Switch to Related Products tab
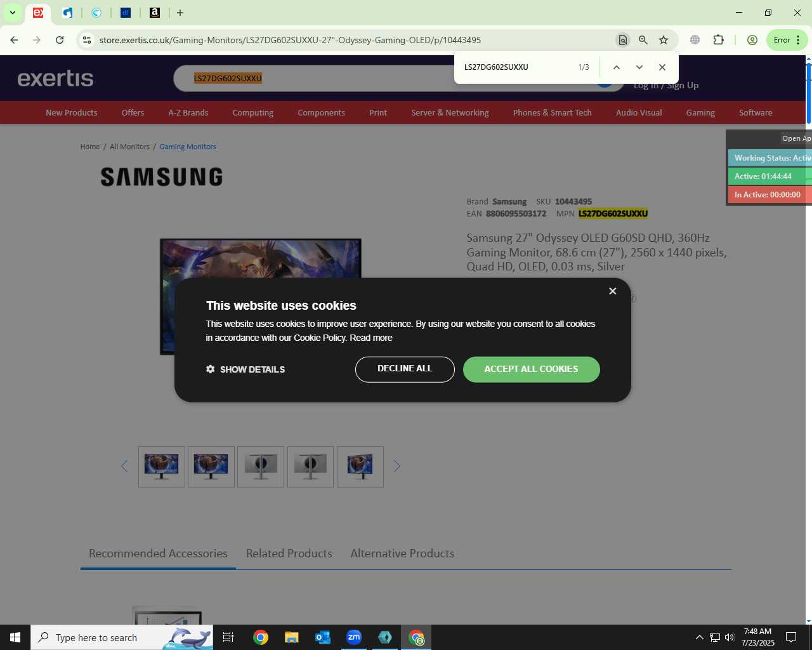812x650 pixels. pos(289,554)
